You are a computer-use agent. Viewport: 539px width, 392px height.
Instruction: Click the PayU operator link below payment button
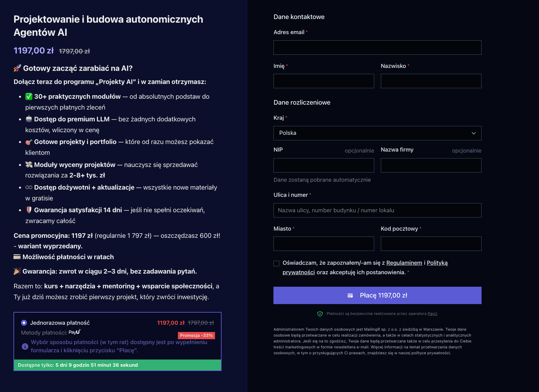coord(433,314)
